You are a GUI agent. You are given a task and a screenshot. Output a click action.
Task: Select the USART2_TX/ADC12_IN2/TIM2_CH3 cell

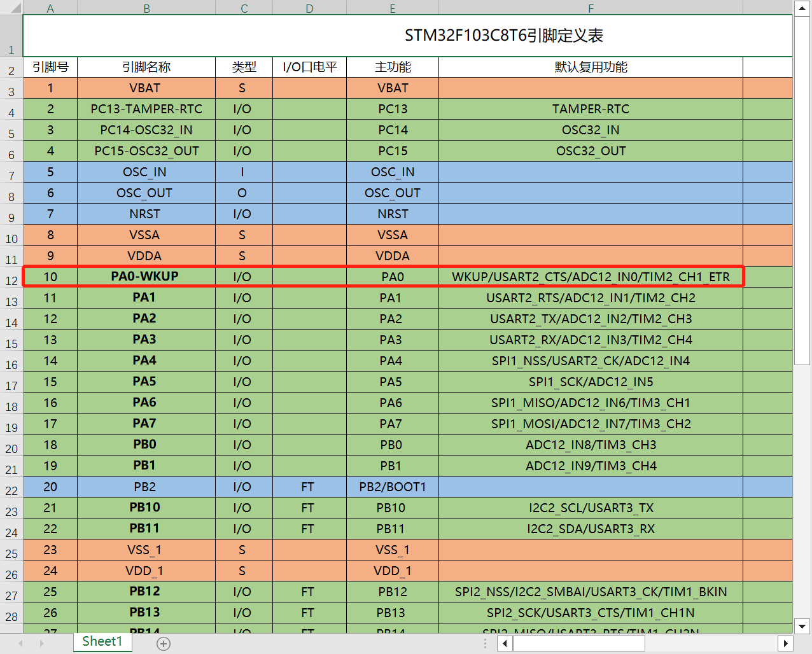[x=591, y=319]
